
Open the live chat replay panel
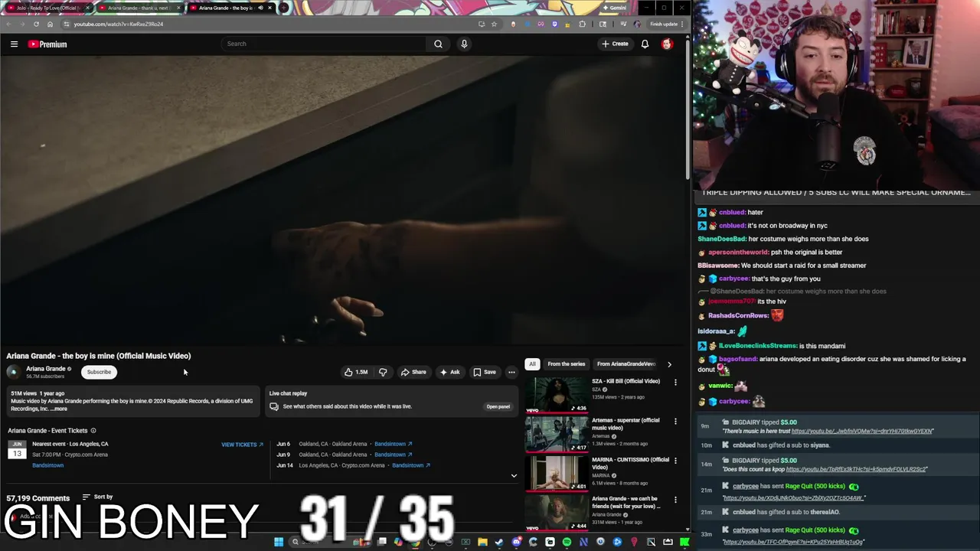498,406
